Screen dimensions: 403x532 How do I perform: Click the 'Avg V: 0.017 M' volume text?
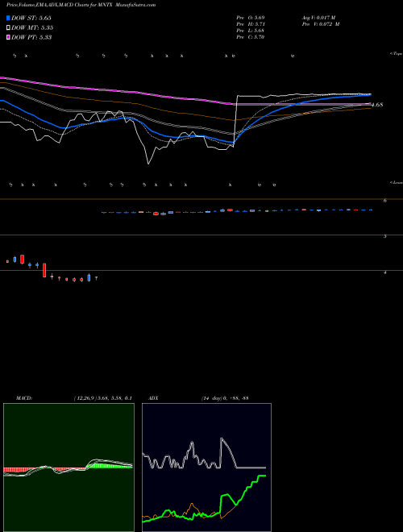318,17
